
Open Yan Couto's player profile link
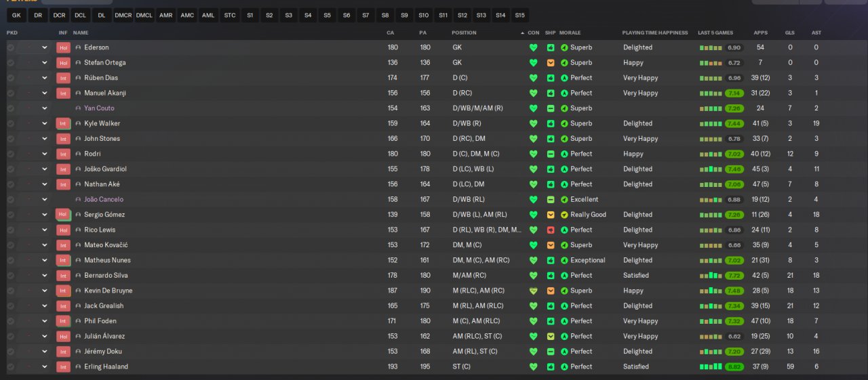click(x=99, y=108)
